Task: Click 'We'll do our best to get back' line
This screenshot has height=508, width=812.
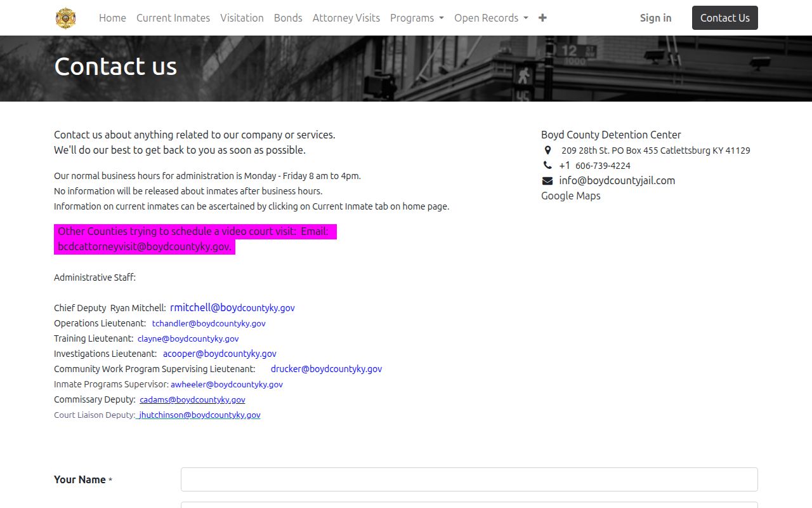Action: pos(180,150)
